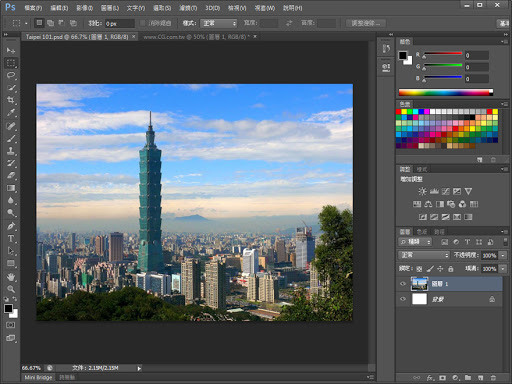Add layer style with fx icon
The width and height of the screenshot is (512, 384).
coord(430,378)
